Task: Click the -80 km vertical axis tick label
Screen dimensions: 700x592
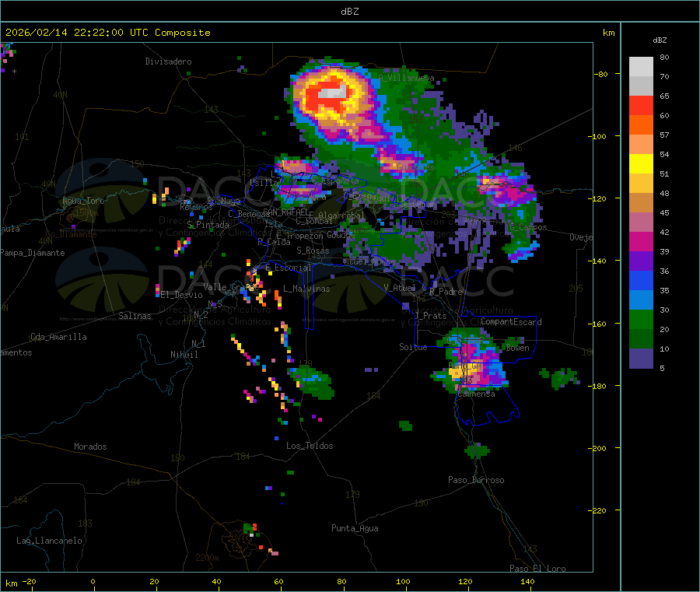Action: pos(601,74)
